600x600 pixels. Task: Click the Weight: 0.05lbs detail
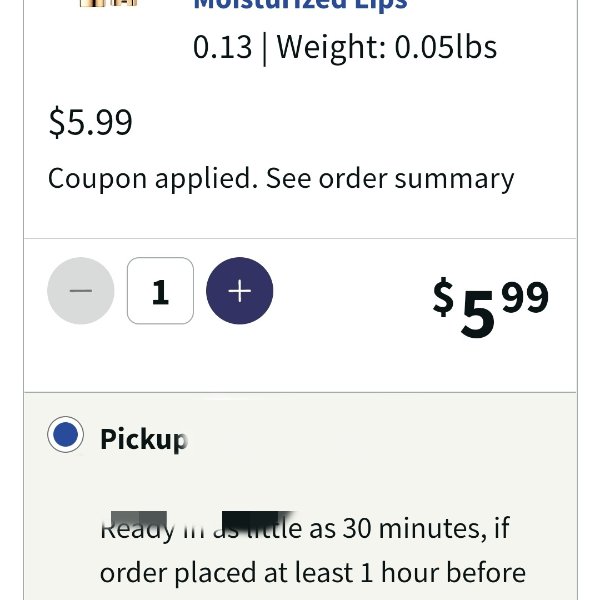tap(386, 47)
